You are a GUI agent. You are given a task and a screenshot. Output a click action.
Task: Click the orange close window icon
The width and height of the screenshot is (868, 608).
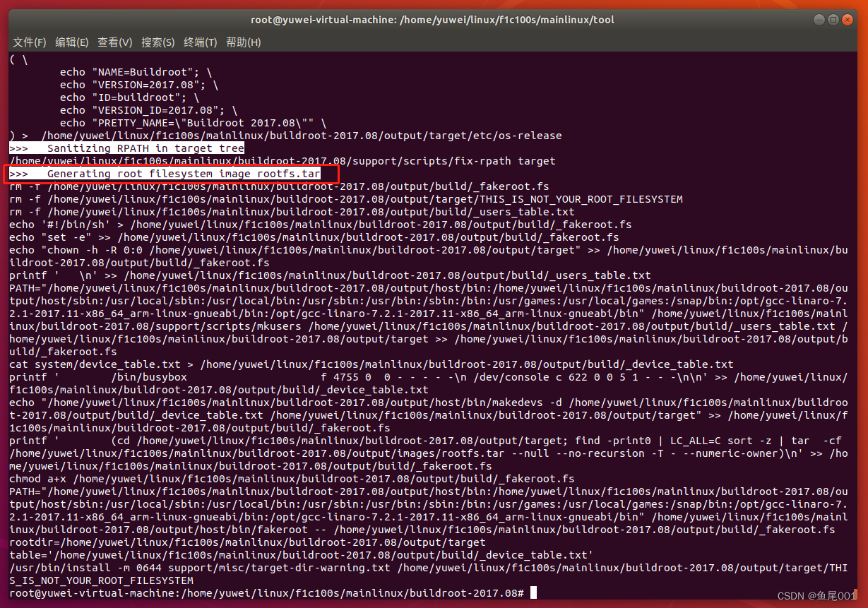[847, 19]
